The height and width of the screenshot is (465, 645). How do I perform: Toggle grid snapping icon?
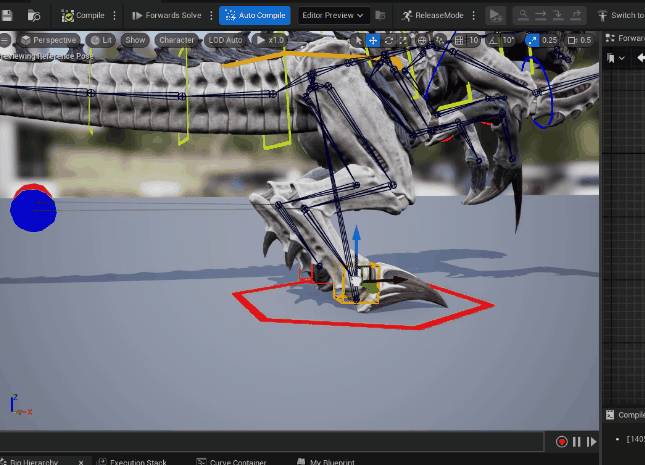[457, 40]
